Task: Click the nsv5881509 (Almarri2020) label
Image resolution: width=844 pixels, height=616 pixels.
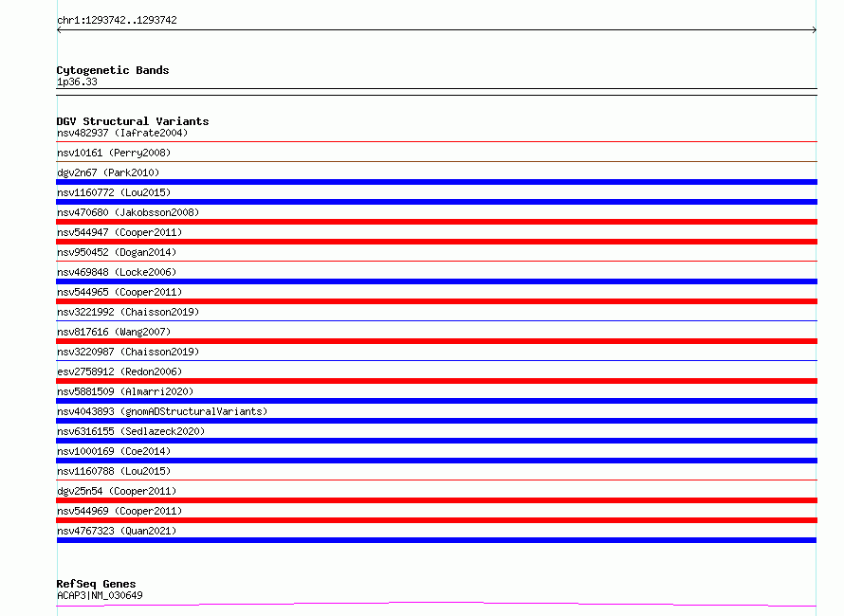Action: click(125, 391)
